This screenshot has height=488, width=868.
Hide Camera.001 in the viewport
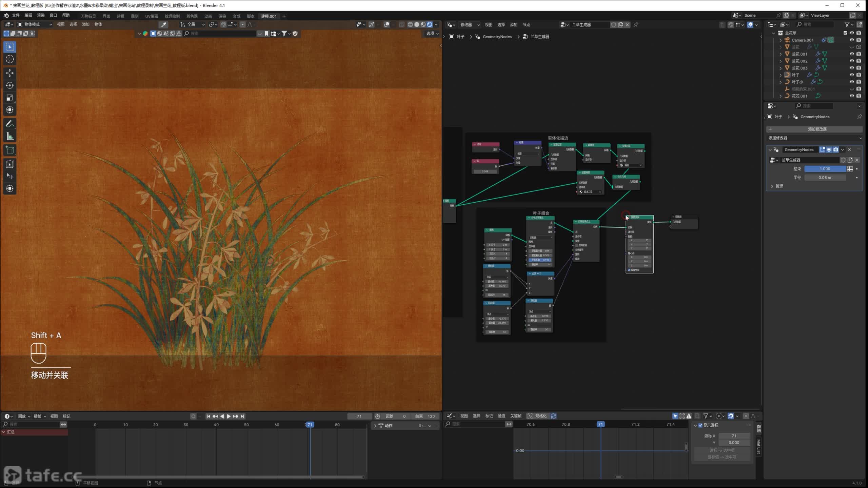pos(851,40)
